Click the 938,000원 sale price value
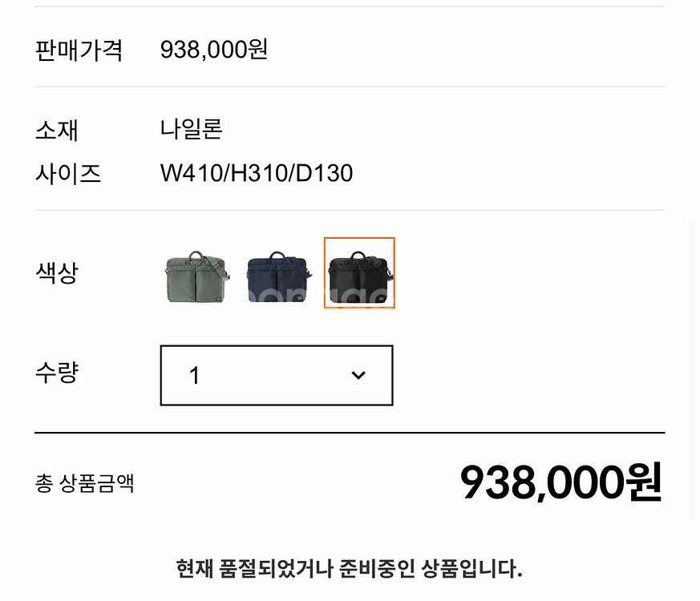This screenshot has width=700, height=601. (x=214, y=50)
